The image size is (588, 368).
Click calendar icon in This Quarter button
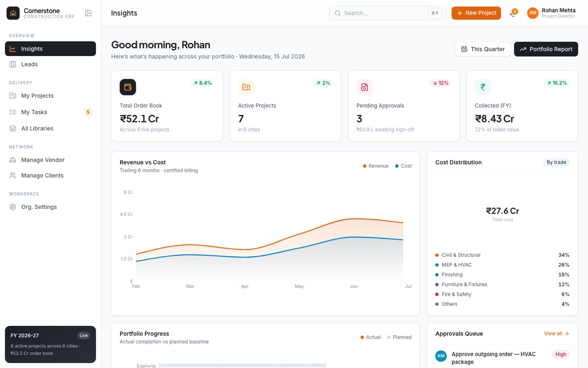coord(464,49)
